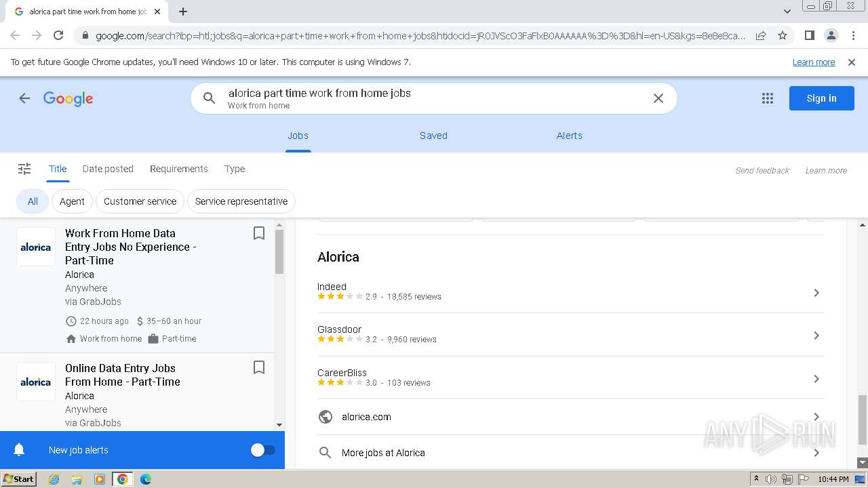Focus the job search input field
Viewport: 868px width, 488px height.
[x=434, y=98]
